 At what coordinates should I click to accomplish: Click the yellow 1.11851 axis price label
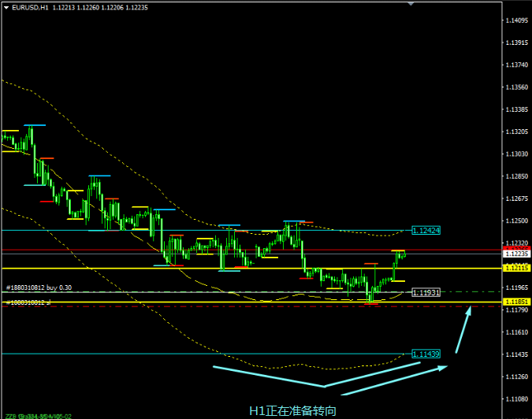pyautogui.click(x=516, y=302)
